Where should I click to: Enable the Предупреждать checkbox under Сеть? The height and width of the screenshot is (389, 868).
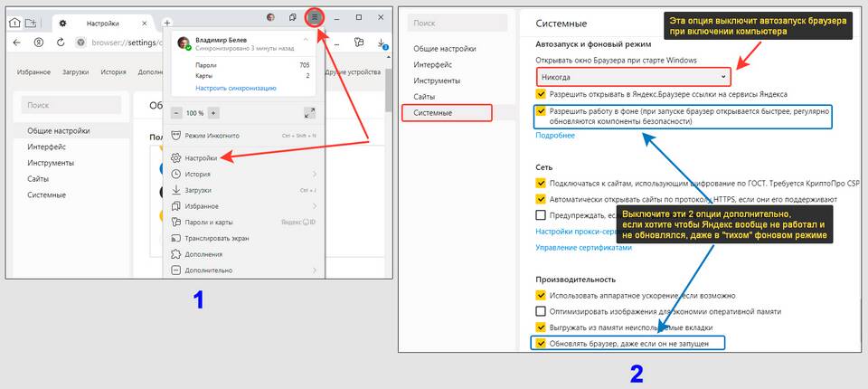541,215
